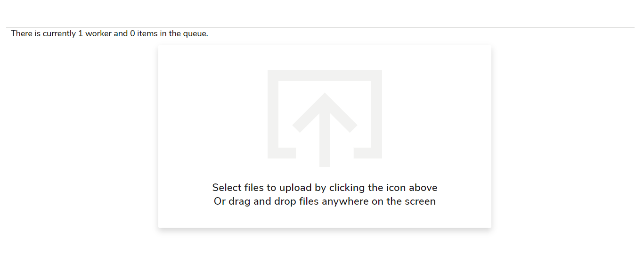This screenshot has width=644, height=255.
Task: Click the upload icon's left bracket edge
Action: (273, 115)
